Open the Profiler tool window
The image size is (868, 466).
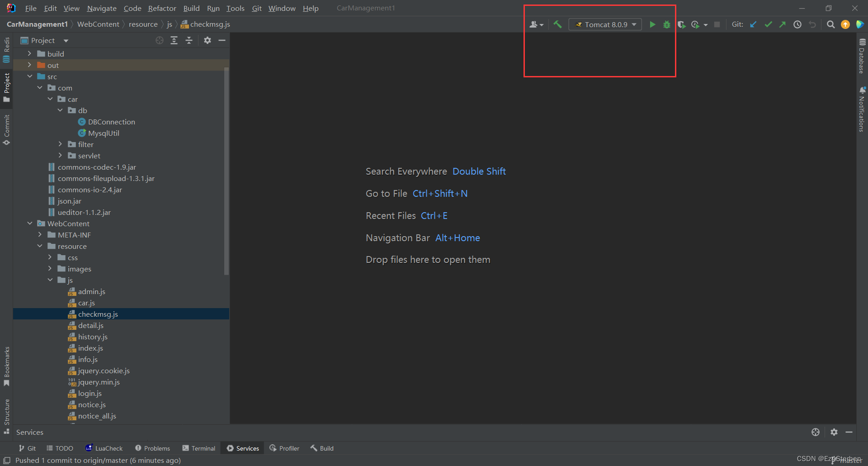(284, 448)
